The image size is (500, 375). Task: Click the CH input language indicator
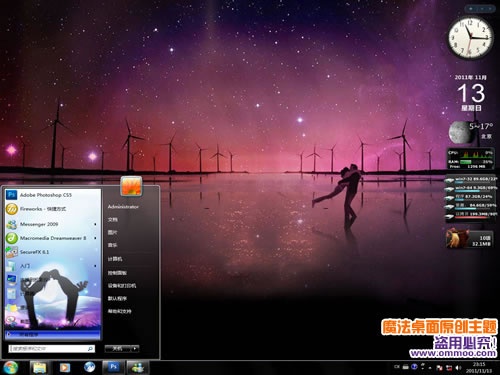pos(397,367)
